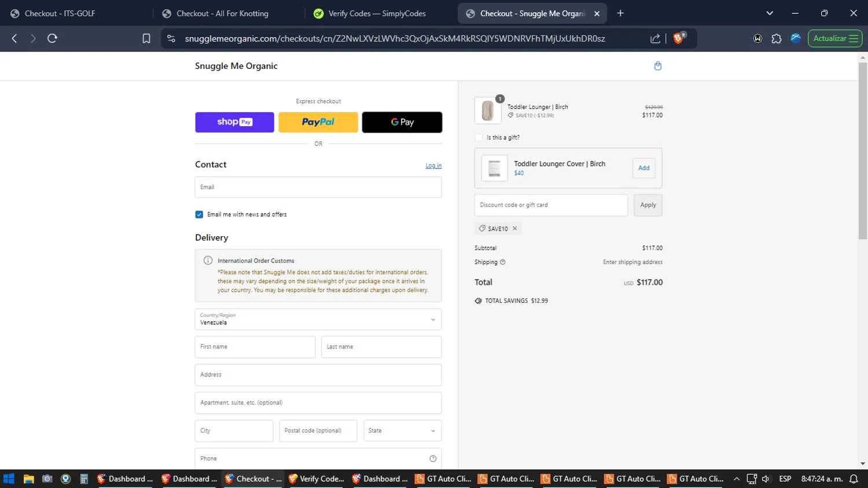The width and height of the screenshot is (868, 488).
Task: Choose PayPal express checkout
Action: click(x=318, y=122)
